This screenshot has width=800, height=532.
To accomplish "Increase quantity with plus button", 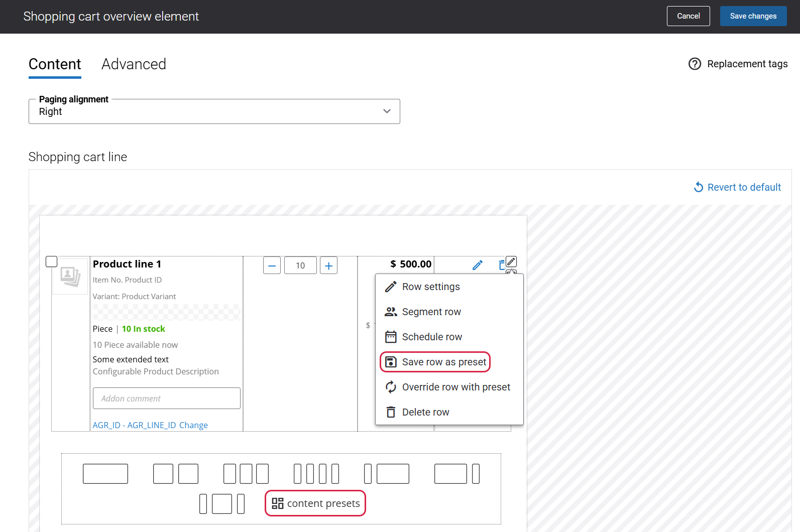I will tap(328, 265).
